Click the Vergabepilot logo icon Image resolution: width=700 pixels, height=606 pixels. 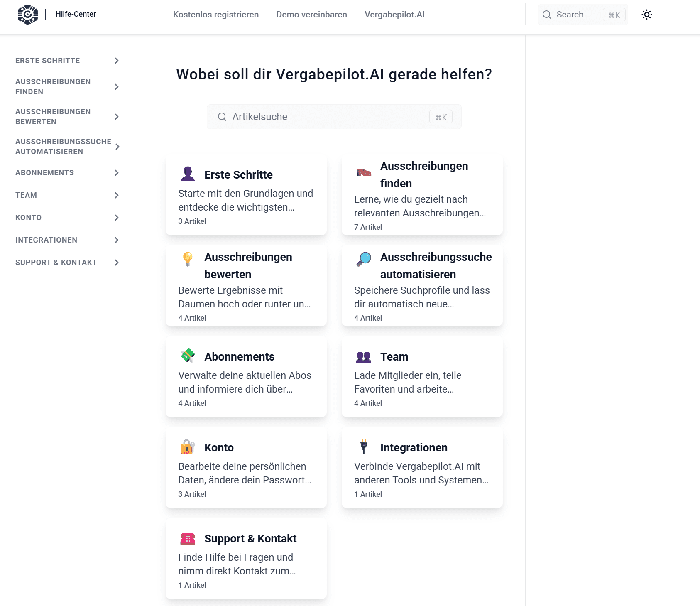coord(28,15)
